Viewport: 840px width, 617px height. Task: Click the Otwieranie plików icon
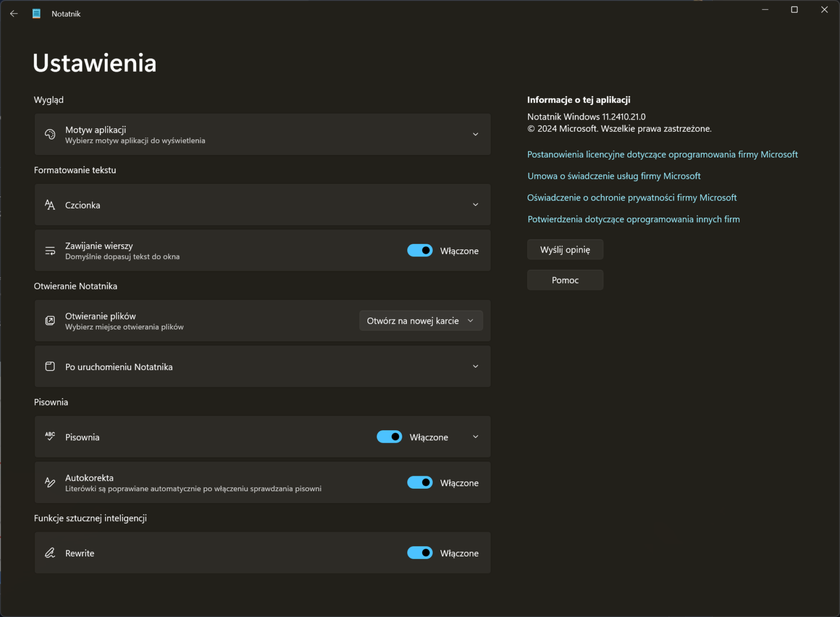pyautogui.click(x=50, y=321)
